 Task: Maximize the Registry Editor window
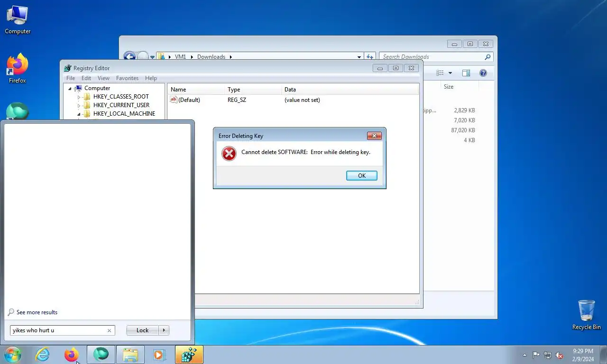[395, 68]
